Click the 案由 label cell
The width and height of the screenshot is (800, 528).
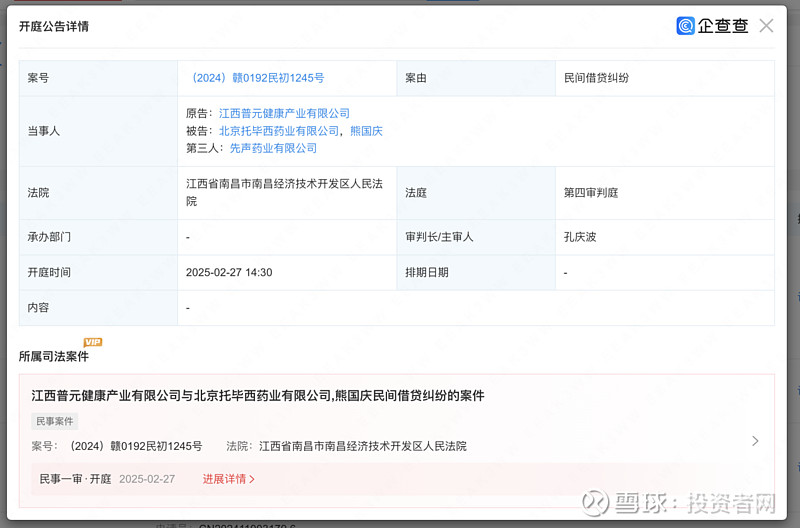[476, 78]
